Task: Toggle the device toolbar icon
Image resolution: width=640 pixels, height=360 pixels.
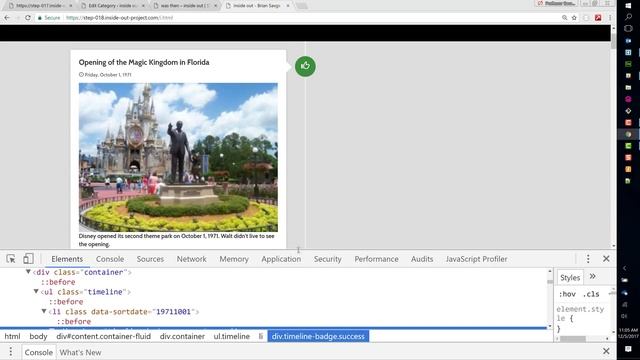Action: click(x=28, y=259)
